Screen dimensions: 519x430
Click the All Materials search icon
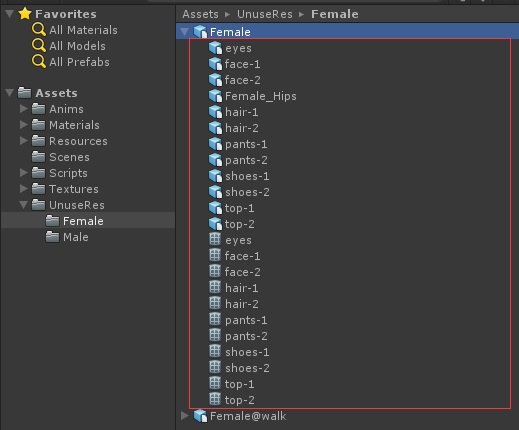tap(39, 30)
